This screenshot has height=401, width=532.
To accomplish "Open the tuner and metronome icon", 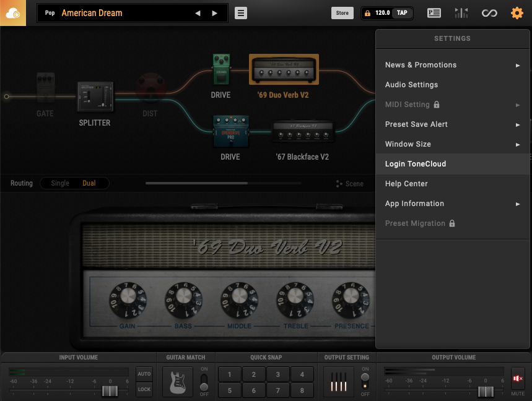I will click(x=461, y=13).
